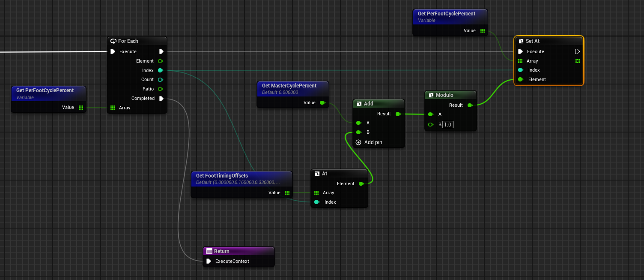644x280 pixels.
Task: Click the Index pin on At node
Action: [316, 202]
